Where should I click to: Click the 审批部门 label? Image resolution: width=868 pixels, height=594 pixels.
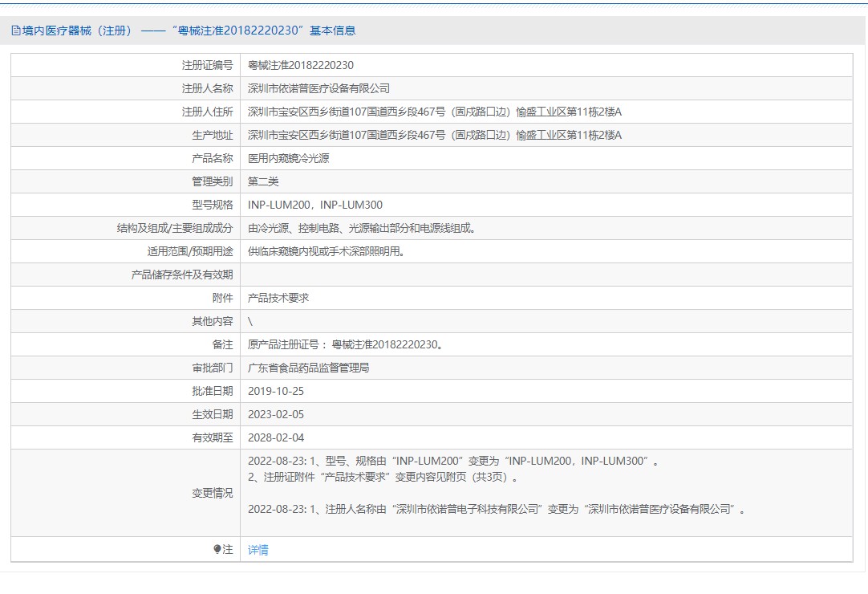point(213,368)
